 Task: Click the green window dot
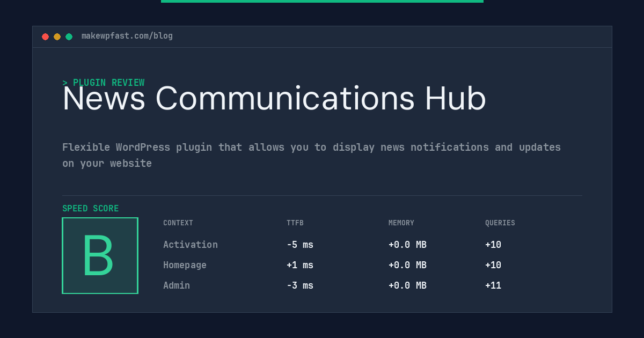69,36
